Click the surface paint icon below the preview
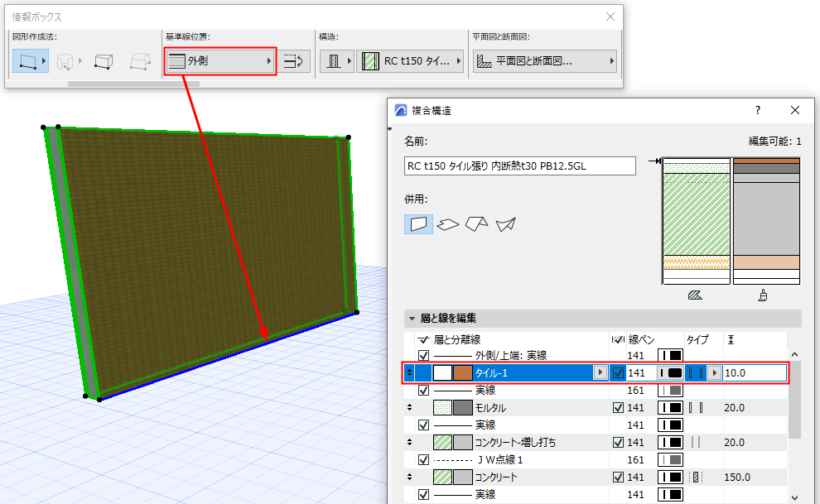Screen dimensions: 820x504 763,295
